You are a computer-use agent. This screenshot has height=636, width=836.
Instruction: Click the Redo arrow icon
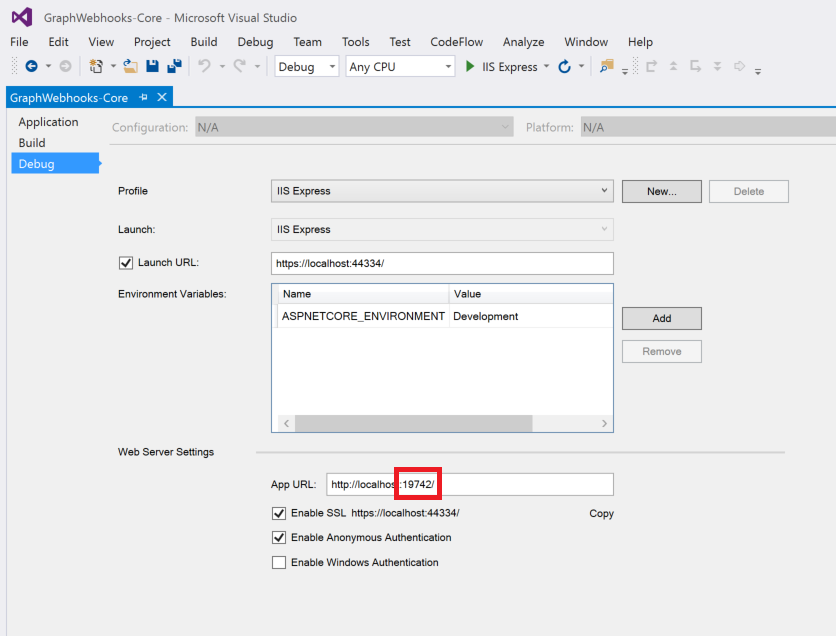pos(239,66)
